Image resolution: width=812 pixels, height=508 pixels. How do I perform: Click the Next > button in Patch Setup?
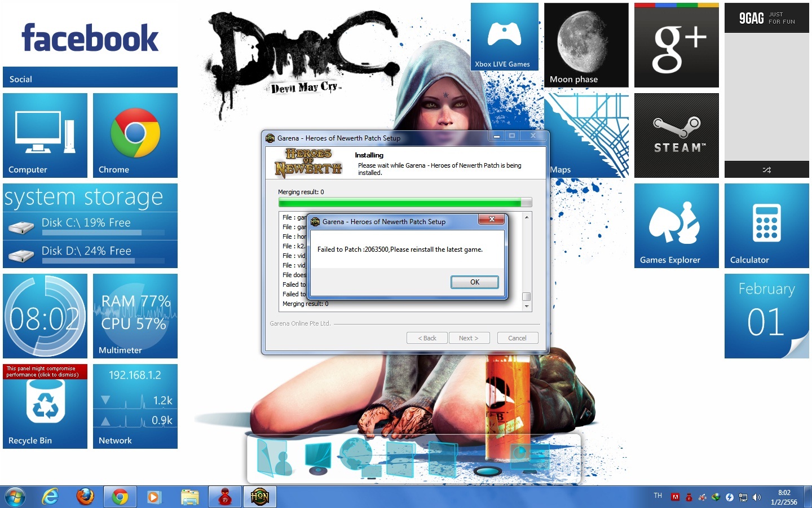pos(469,338)
